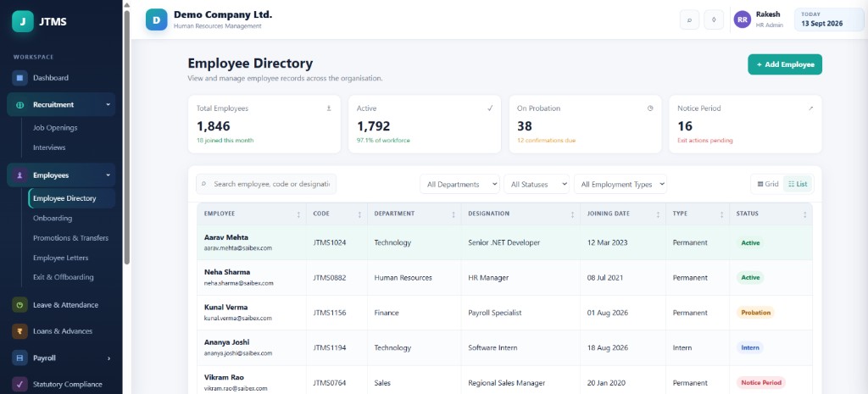Click the Rakesh HR Admin profile name

click(x=770, y=19)
